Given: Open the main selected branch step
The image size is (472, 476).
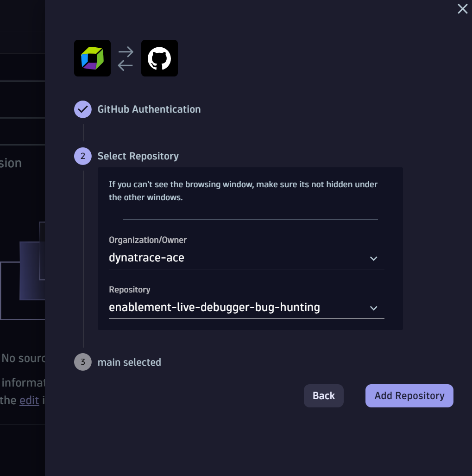Looking at the screenshot, I should [x=129, y=362].
